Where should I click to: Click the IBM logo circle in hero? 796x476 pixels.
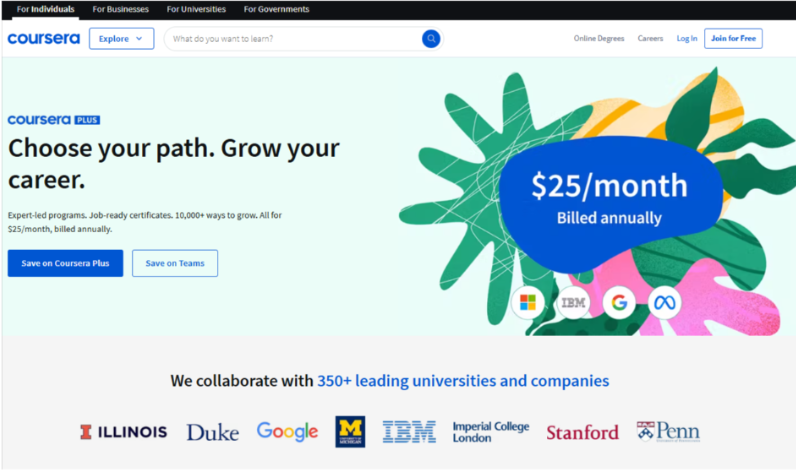click(574, 303)
